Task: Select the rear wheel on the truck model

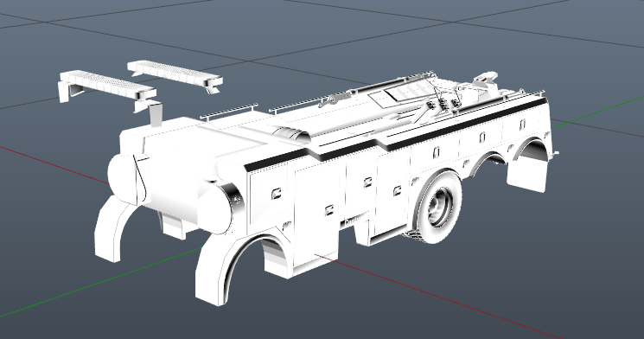Action: [x=438, y=207]
